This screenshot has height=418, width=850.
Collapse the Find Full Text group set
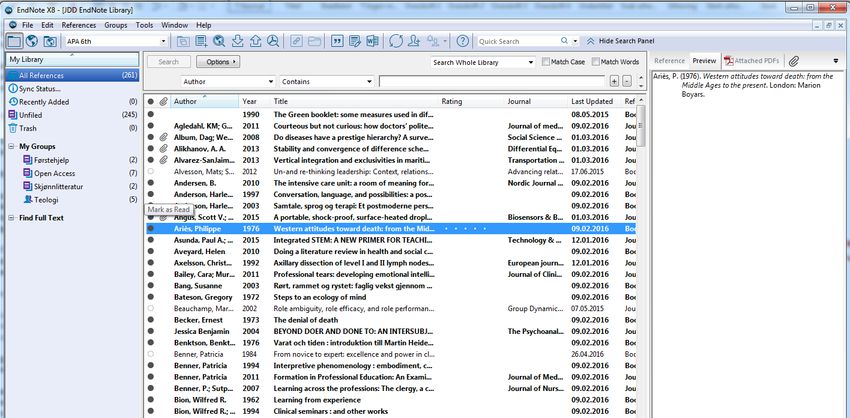coord(12,218)
